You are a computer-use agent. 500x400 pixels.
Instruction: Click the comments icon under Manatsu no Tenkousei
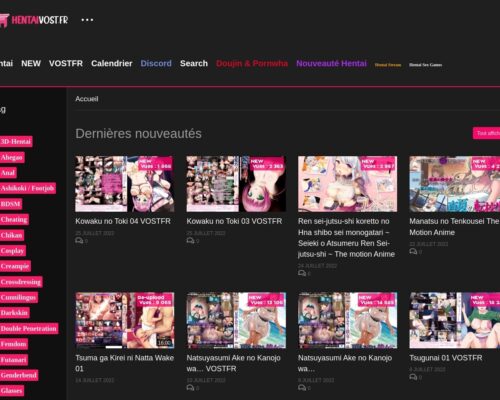click(413, 251)
